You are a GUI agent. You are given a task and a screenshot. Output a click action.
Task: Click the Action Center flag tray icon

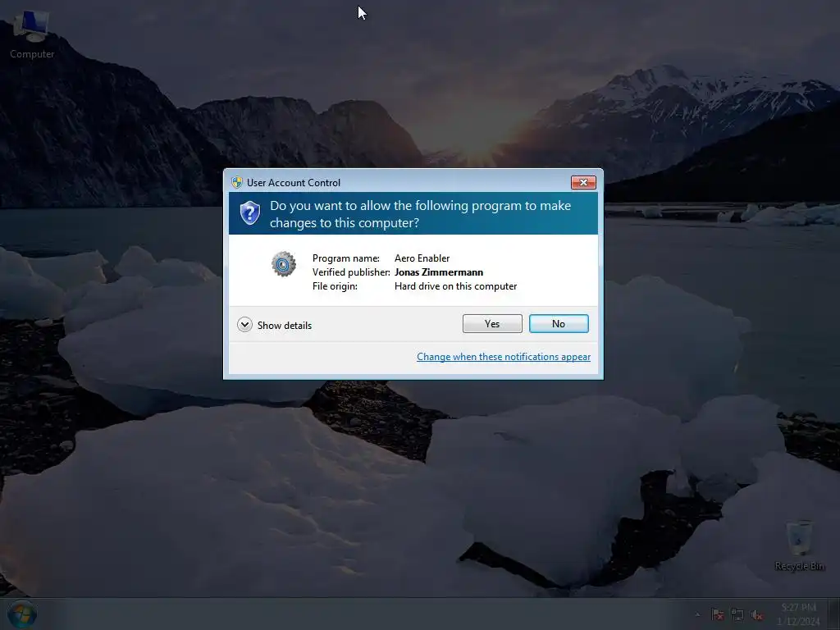point(717,615)
